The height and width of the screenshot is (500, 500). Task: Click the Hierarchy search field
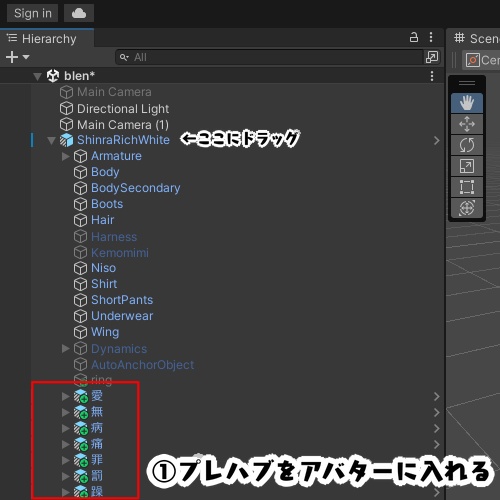point(269,57)
